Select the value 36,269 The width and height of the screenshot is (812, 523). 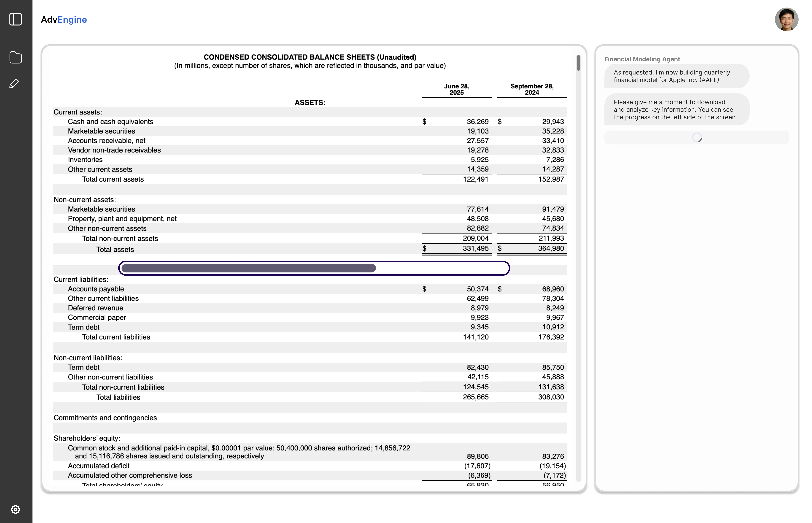[x=477, y=122]
